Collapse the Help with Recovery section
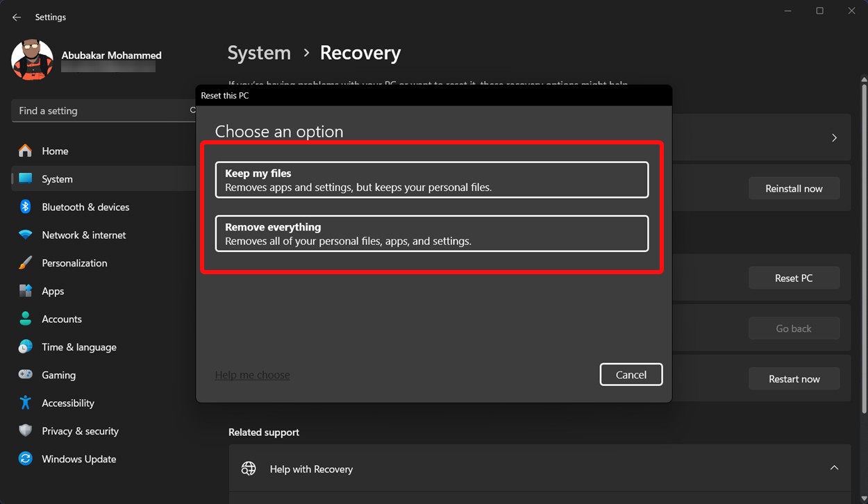This screenshot has height=504, width=868. (x=834, y=468)
